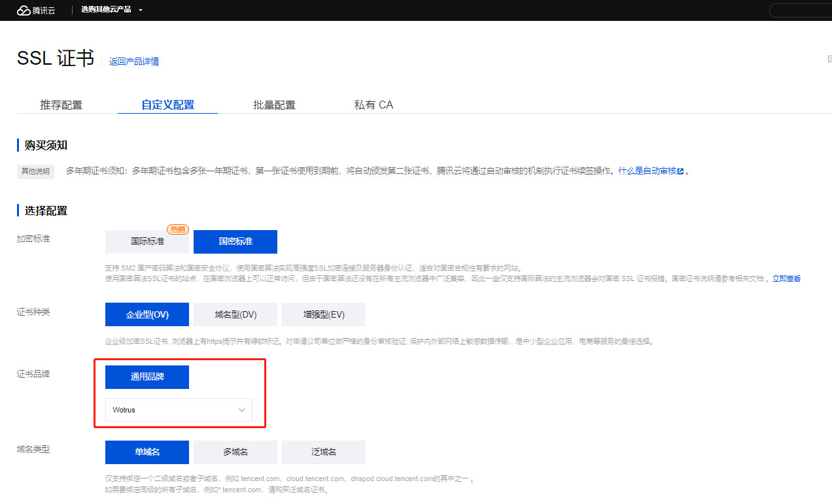
Task: Open the Wotrus brand dropdown
Action: [179, 410]
